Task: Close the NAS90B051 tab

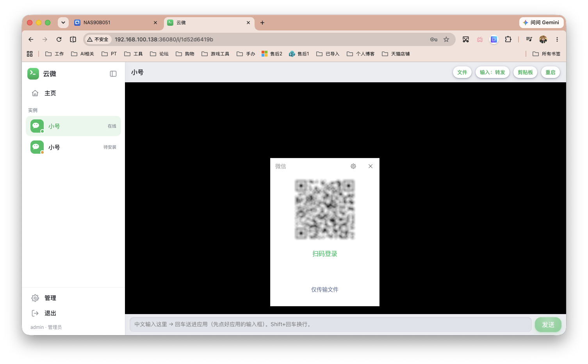Action: point(155,23)
